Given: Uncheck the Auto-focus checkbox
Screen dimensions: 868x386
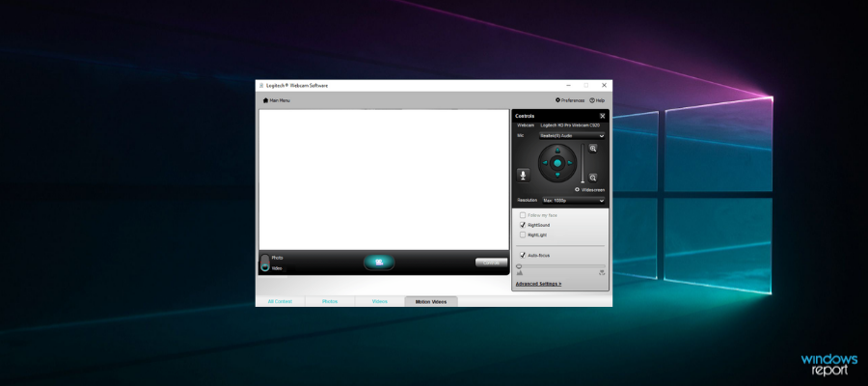Looking at the screenshot, I should pos(523,255).
